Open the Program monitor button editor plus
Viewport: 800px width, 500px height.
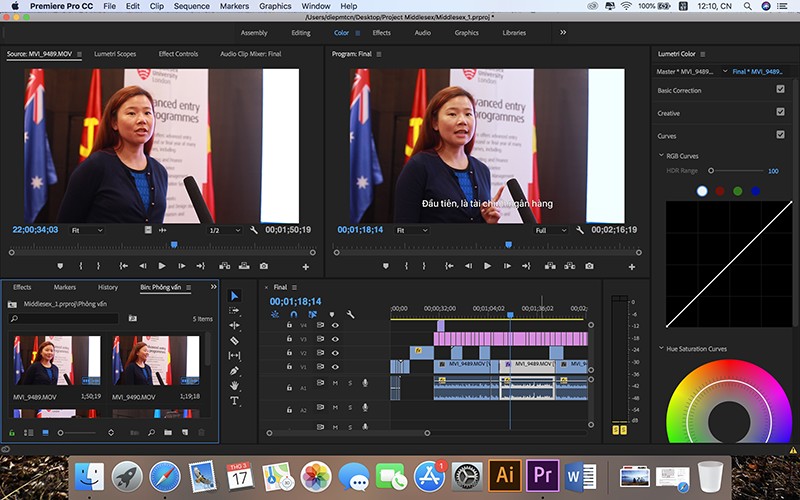click(x=632, y=266)
